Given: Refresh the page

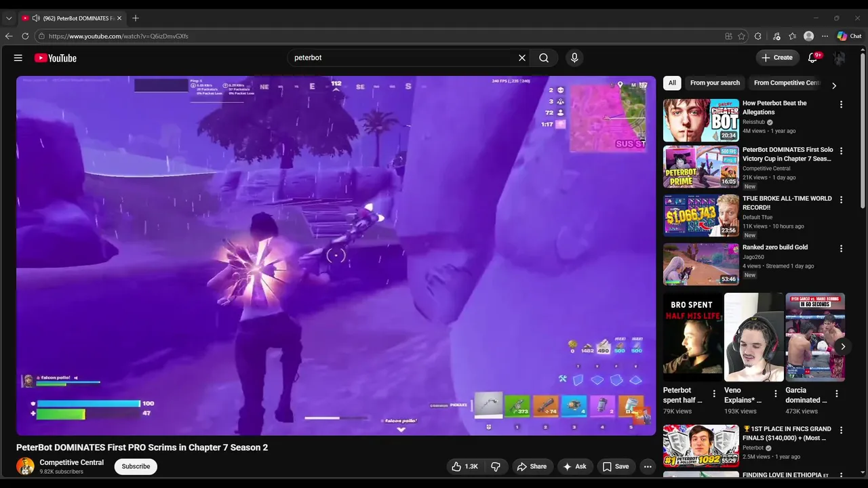Looking at the screenshot, I should (x=25, y=36).
